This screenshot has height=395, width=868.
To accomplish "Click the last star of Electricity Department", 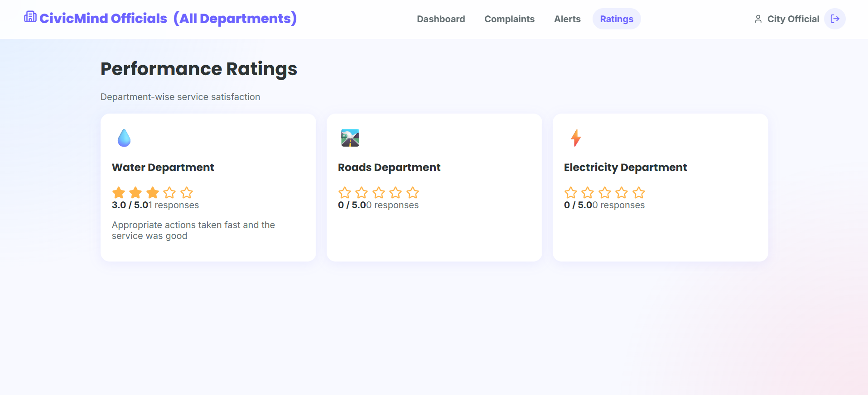I will [639, 193].
